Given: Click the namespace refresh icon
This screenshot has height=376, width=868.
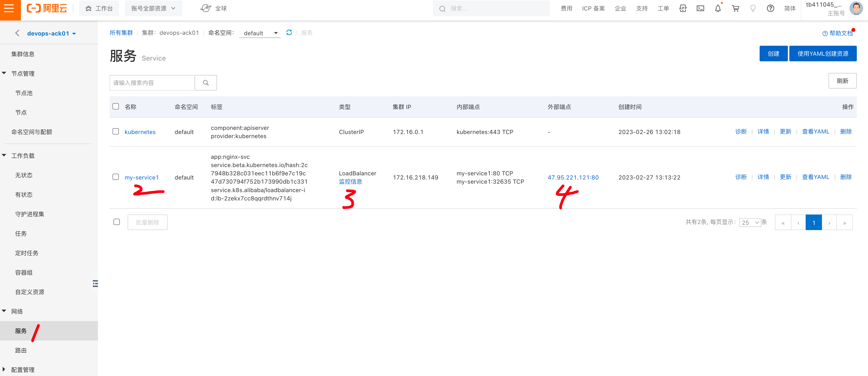Looking at the screenshot, I should coord(289,33).
